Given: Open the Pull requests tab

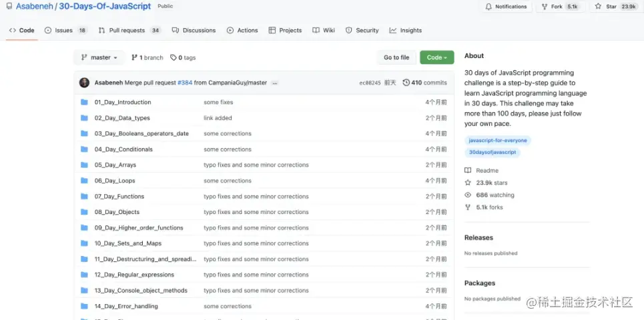Looking at the screenshot, I should [x=129, y=31].
